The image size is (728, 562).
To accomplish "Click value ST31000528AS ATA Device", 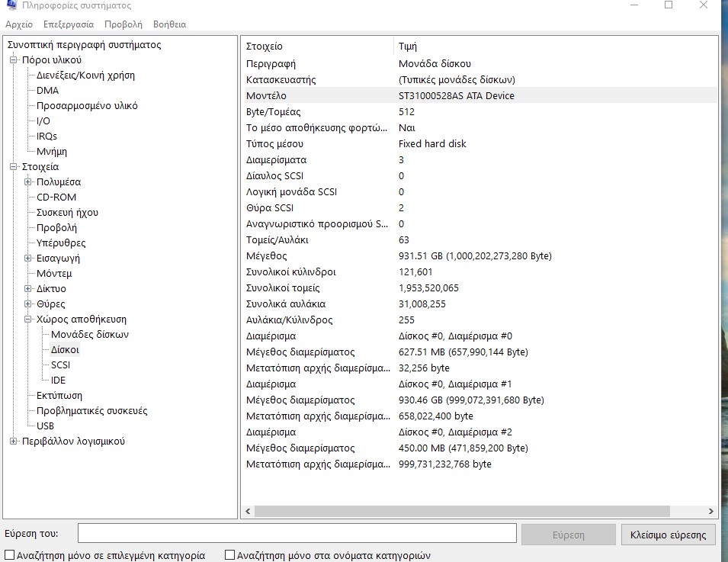I will 457,95.
